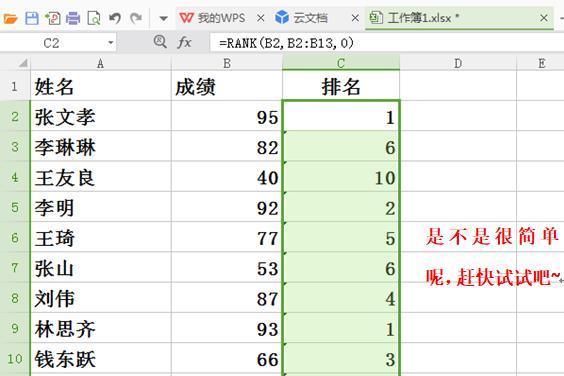Click the cell containing 李琳琳
Image resolution: width=564 pixels, height=376 pixels.
tap(101, 146)
